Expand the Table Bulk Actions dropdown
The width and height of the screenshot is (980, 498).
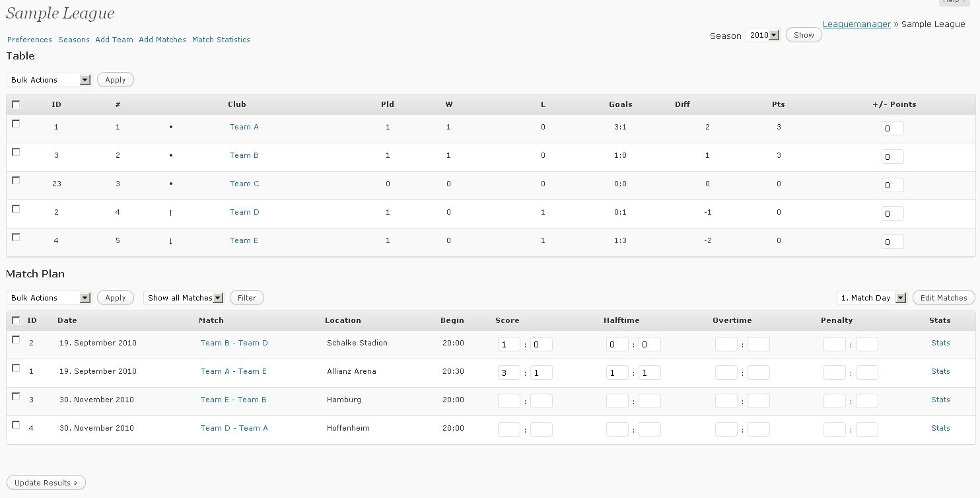pos(50,80)
